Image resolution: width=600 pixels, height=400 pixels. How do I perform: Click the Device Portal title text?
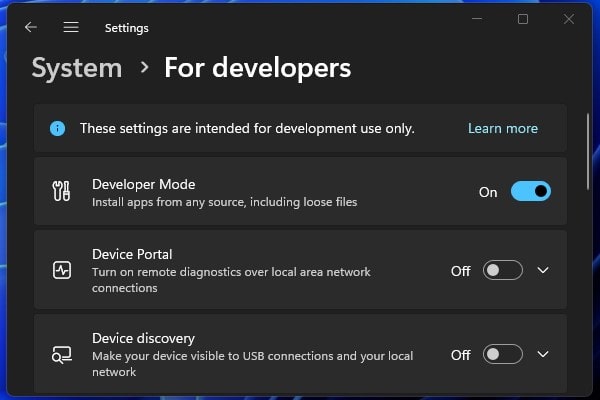132,255
